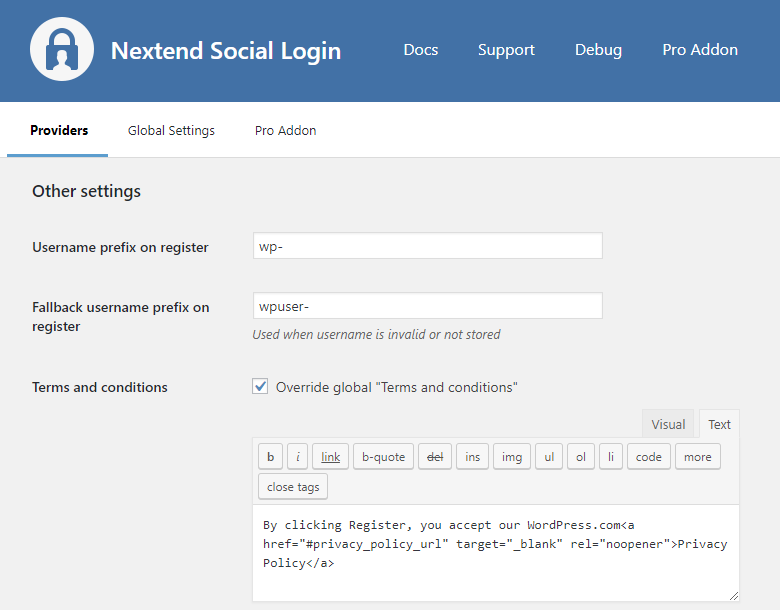Click the code quicktag button
The width and height of the screenshot is (780, 610).
coord(649,457)
